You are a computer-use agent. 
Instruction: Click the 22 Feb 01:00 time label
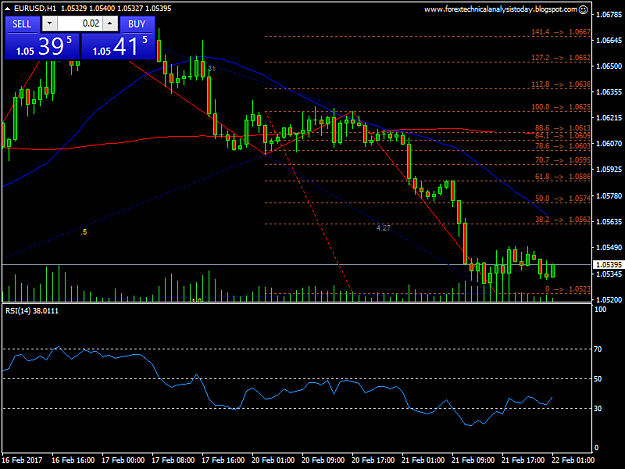(x=573, y=460)
